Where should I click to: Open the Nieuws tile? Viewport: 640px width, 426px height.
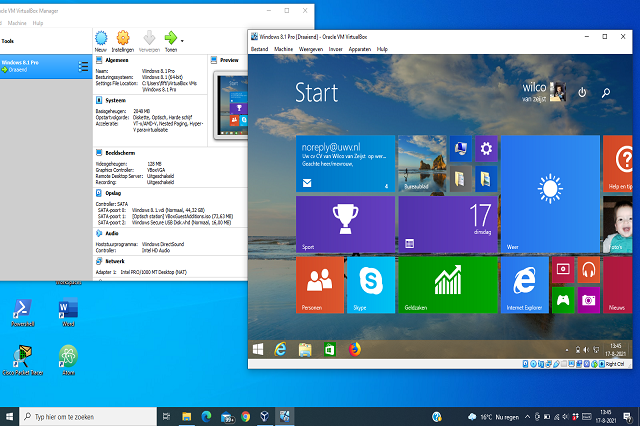click(x=618, y=285)
